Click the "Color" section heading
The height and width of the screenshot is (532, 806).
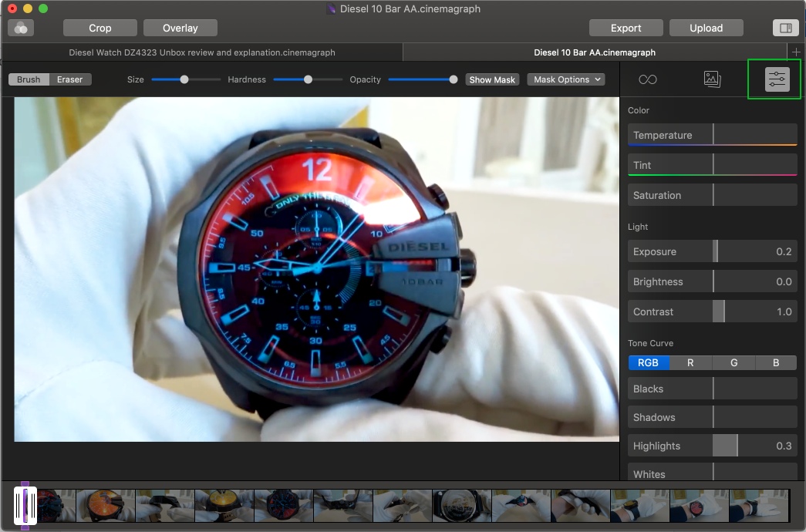coord(639,110)
